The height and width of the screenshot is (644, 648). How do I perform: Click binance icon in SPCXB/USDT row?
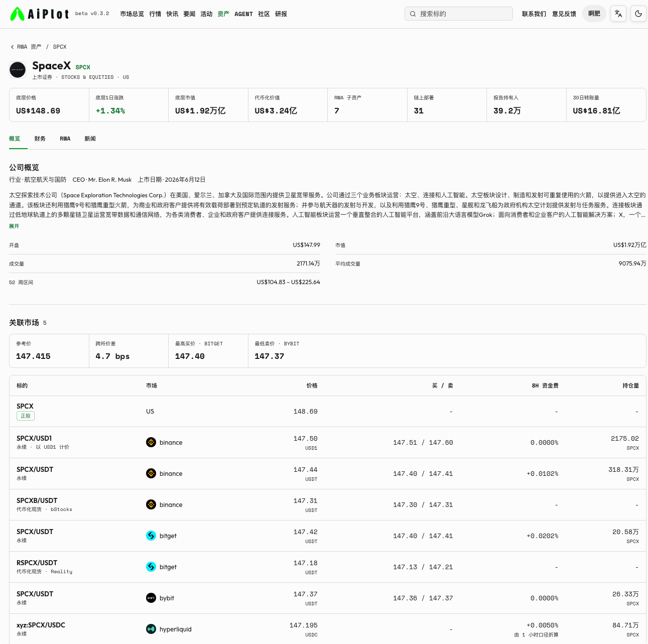[x=151, y=504]
